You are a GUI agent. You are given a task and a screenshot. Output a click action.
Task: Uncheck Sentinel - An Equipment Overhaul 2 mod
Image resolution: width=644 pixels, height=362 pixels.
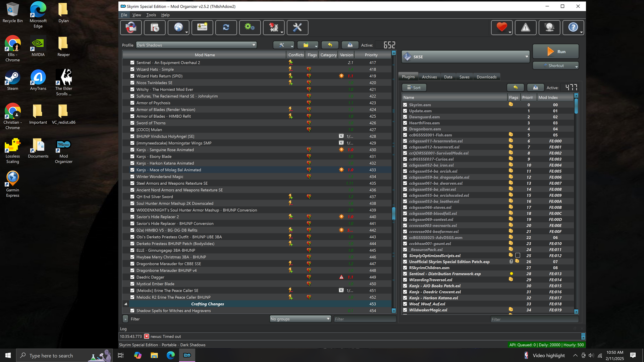[x=132, y=63]
